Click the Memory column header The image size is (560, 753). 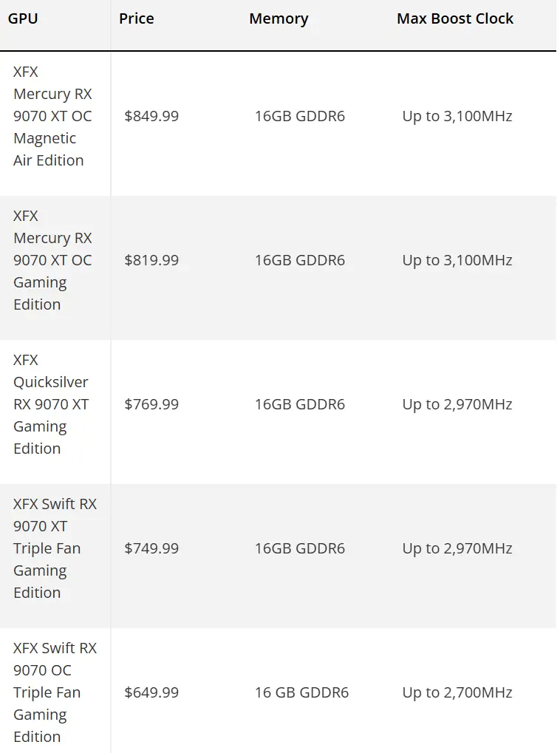279,18
